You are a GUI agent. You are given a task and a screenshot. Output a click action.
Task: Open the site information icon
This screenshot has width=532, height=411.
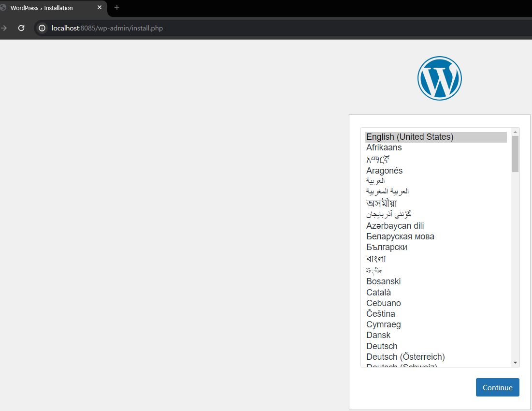coord(42,28)
